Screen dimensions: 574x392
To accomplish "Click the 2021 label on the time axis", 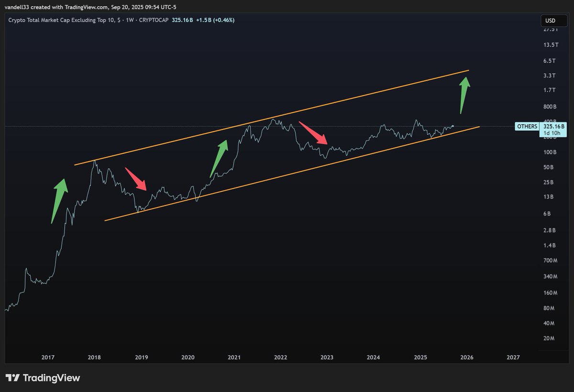I will (x=234, y=358).
